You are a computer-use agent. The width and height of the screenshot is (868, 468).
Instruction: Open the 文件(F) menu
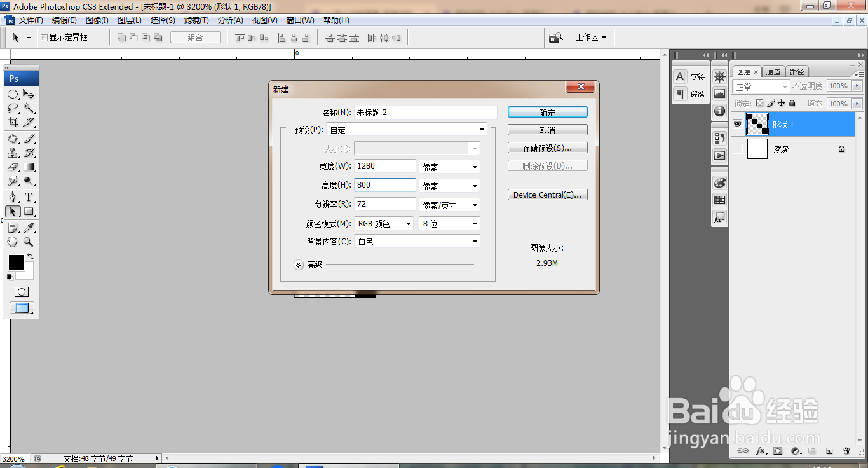click(x=31, y=20)
